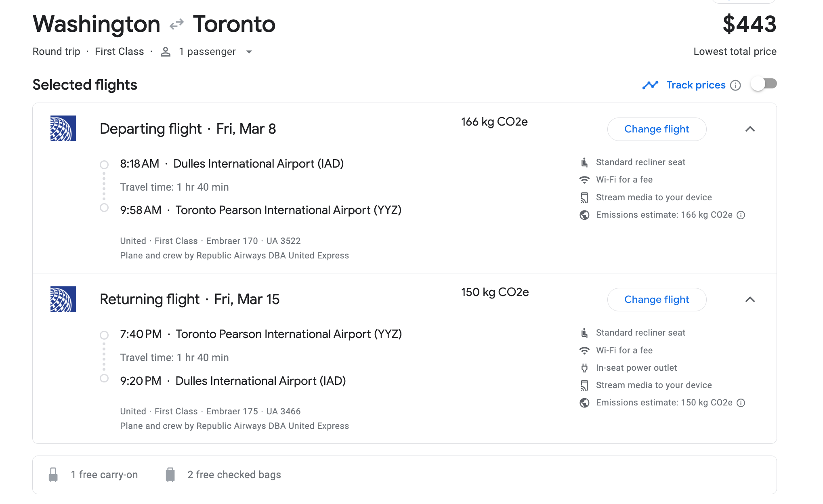Click the Track prices graph icon
The height and width of the screenshot is (504, 823).
[x=650, y=85]
